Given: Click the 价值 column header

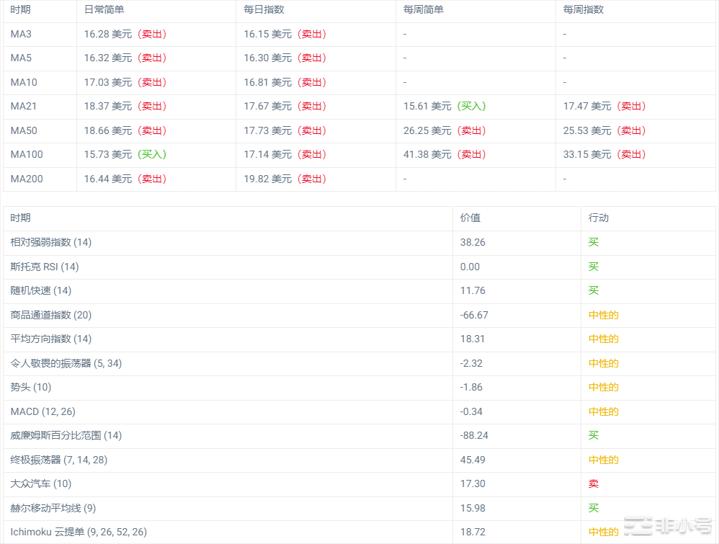Looking at the screenshot, I should pyautogui.click(x=470, y=218).
